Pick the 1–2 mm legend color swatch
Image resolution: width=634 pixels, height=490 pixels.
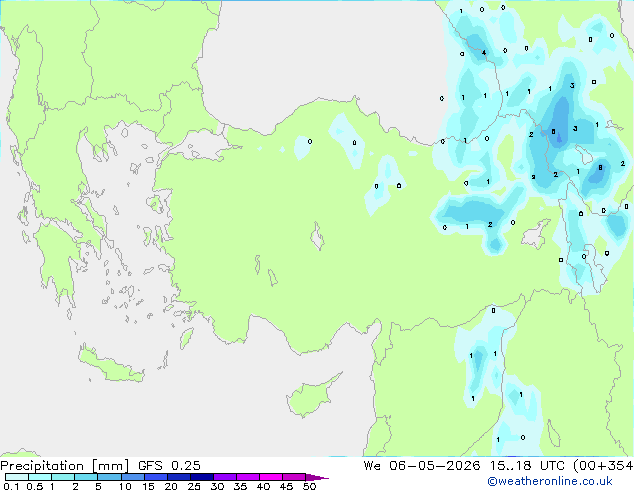(x=63, y=477)
